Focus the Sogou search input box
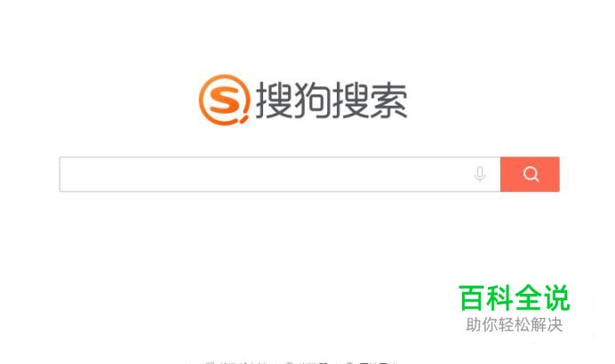Screen dimensions: 615x364 click(280, 174)
